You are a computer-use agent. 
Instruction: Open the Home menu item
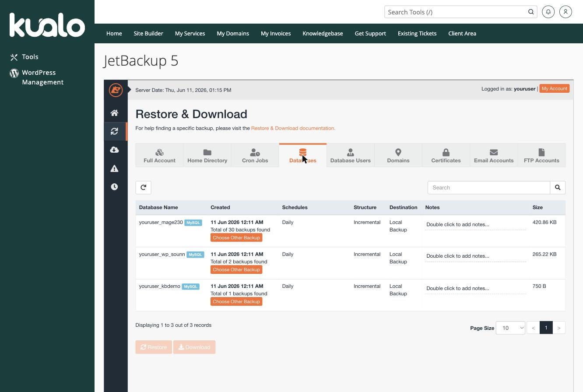(114, 33)
